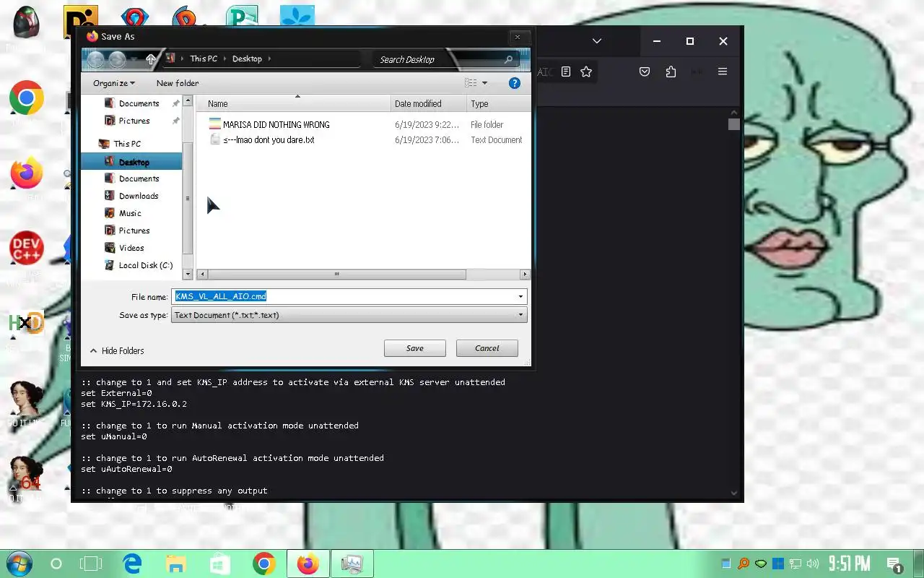Open Firefox extensions puzzle icon
This screenshot has height=578, width=924.
pos(671,72)
